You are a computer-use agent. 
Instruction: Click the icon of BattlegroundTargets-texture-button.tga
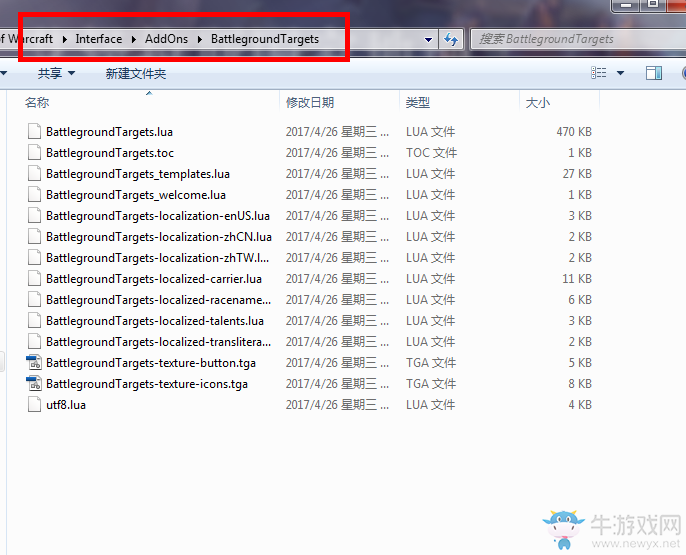point(34,363)
